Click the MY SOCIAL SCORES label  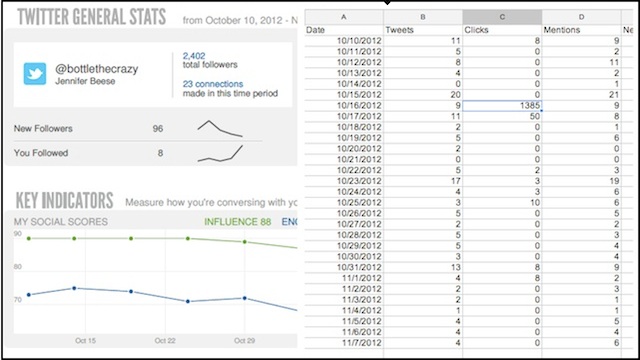(61, 222)
